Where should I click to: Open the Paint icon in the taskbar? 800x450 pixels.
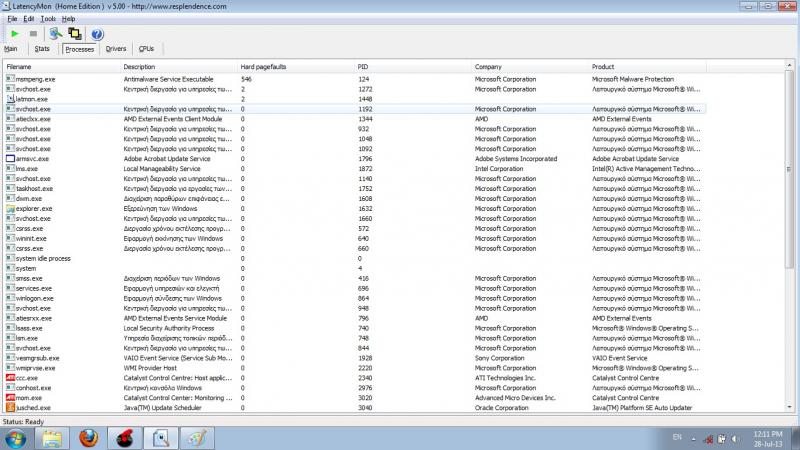click(x=197, y=436)
